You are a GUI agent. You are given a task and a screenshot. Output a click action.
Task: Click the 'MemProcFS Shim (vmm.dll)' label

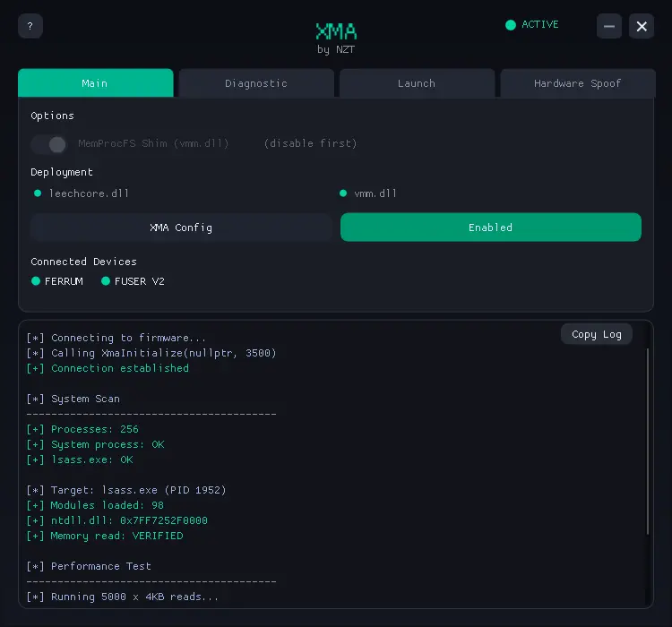coord(153,143)
